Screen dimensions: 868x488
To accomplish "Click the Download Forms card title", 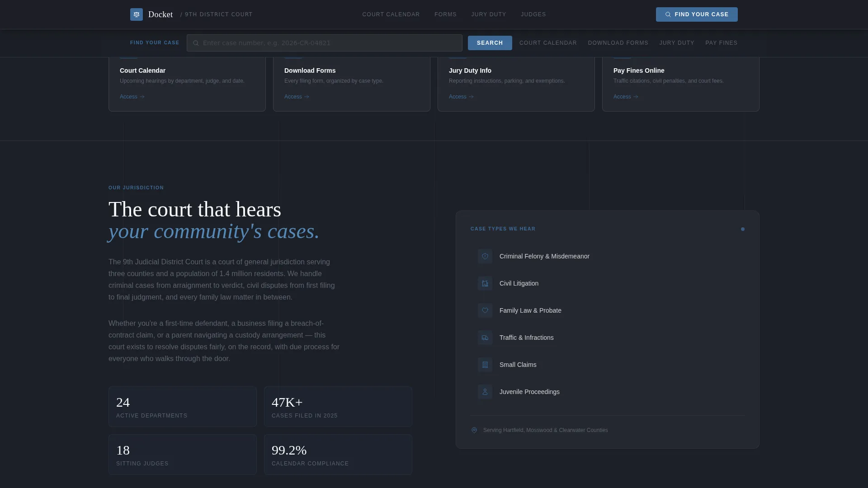I will click(310, 70).
